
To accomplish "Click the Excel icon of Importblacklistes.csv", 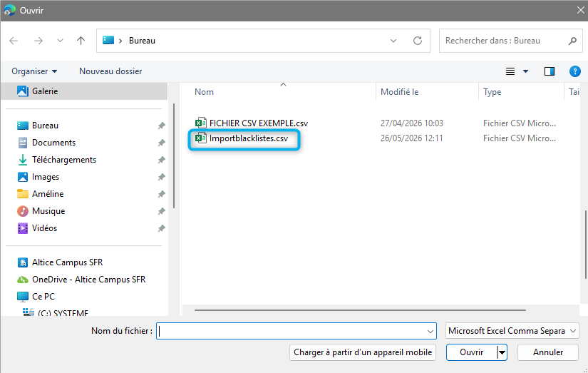I will pyautogui.click(x=200, y=138).
